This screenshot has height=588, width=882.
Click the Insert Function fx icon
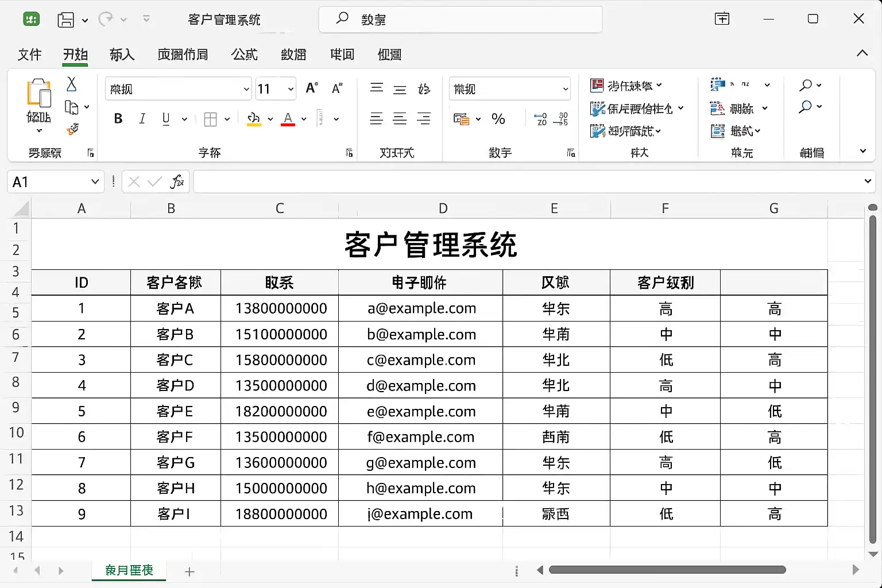[177, 182]
